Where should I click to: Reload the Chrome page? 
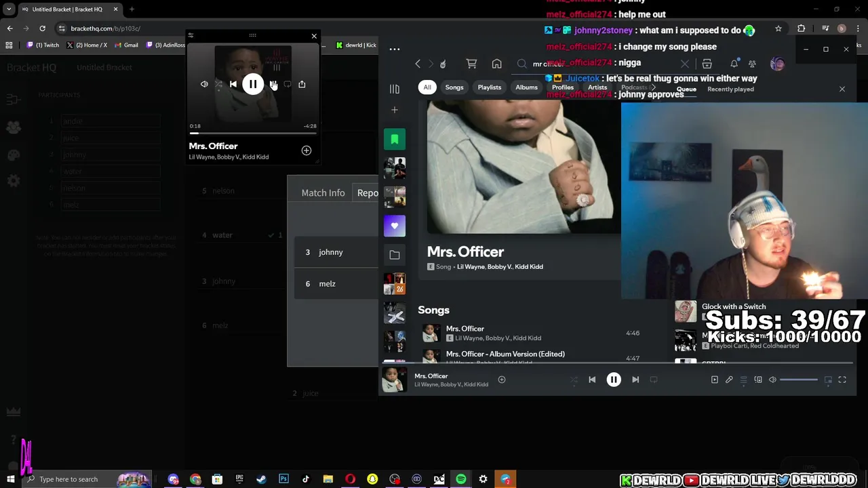[42, 28]
